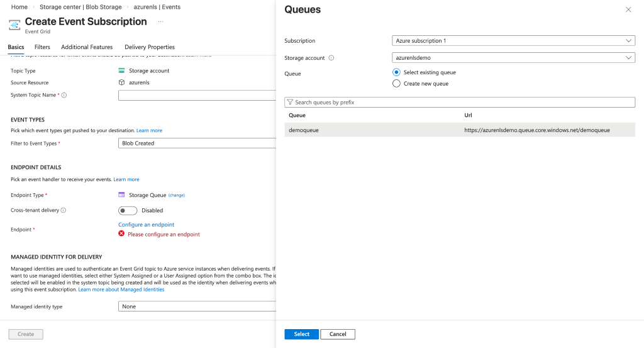The width and height of the screenshot is (644, 348).
Task: Click the Search queues by prefix field
Action: point(460,102)
